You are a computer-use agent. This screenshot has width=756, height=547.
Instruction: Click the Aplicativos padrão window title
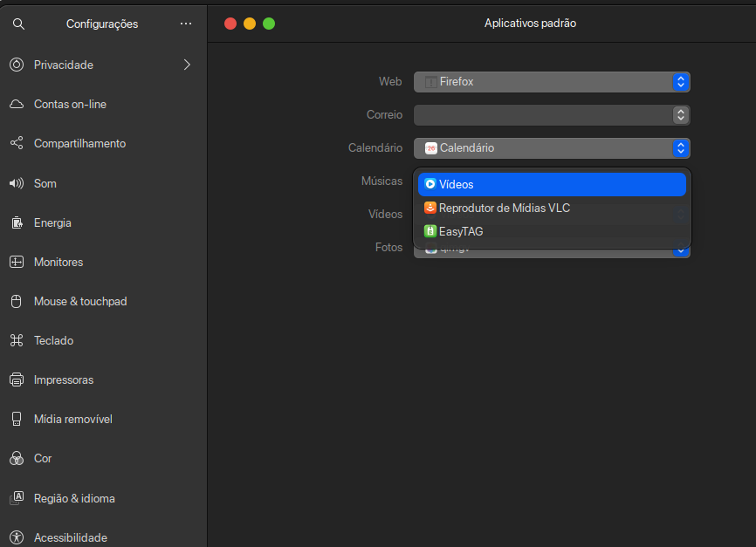click(530, 24)
